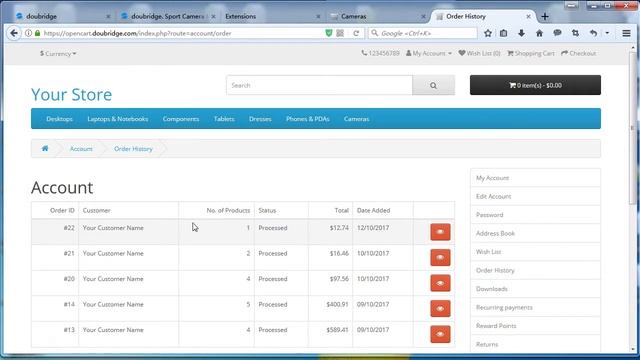This screenshot has height=360, width=640.
Task: Open Returns in sidebar
Action: pyautogui.click(x=535, y=344)
